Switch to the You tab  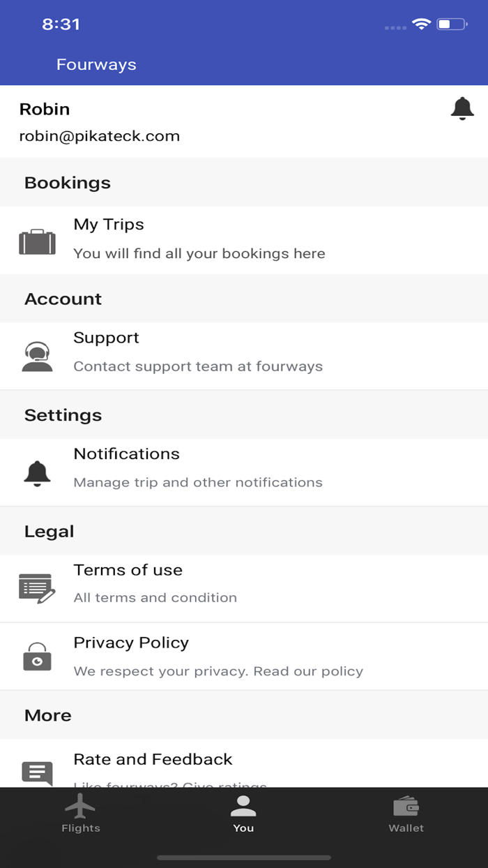click(243, 815)
